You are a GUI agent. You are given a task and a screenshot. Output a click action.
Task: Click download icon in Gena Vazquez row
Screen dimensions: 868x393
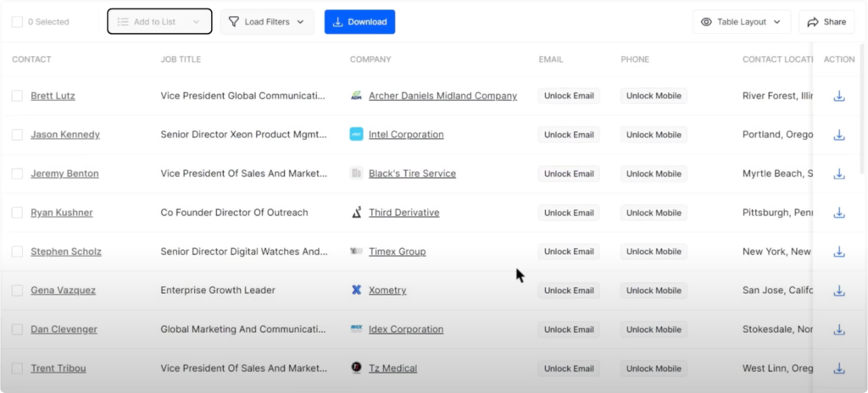(x=839, y=291)
